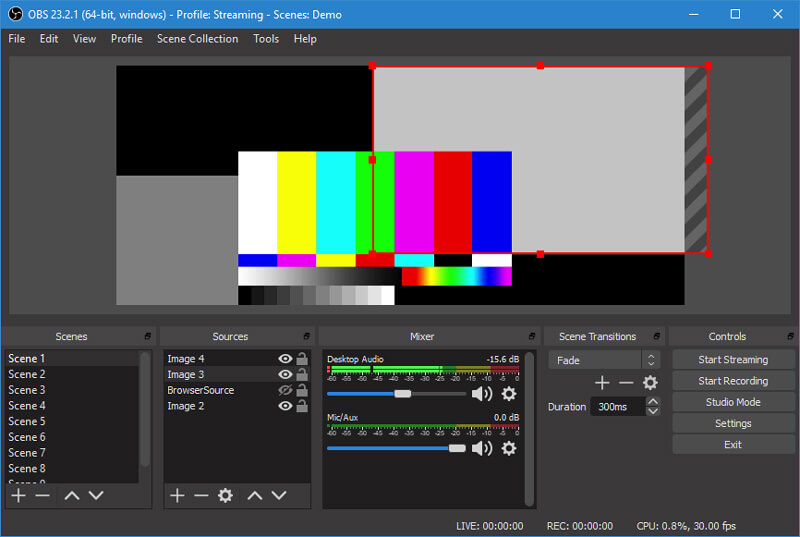Adjust the Desktop Audio volume slider
800x537 pixels.
[402, 394]
